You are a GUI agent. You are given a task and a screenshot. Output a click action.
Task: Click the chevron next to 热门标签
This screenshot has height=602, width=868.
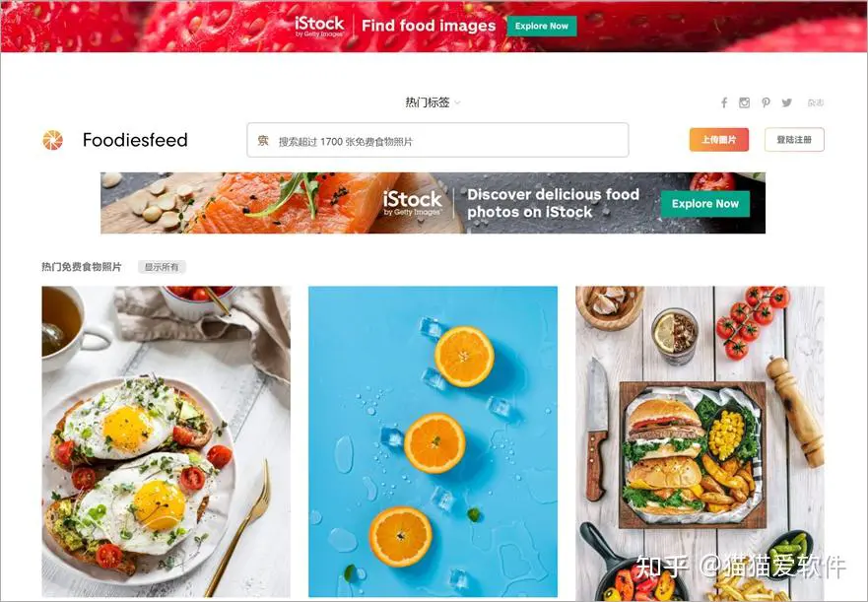[x=457, y=102]
